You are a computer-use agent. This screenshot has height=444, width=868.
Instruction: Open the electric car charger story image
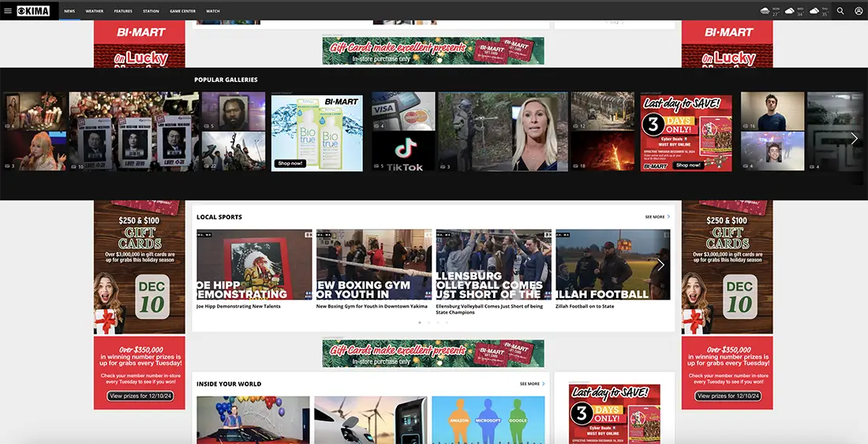tap(371, 420)
